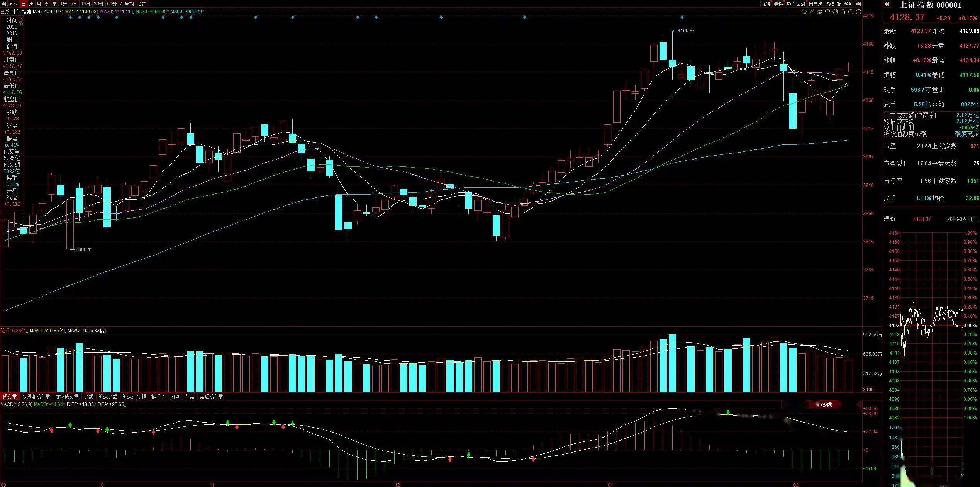Expand side panel arrow next to 预测
The height and width of the screenshot is (487, 980).
(858, 4)
